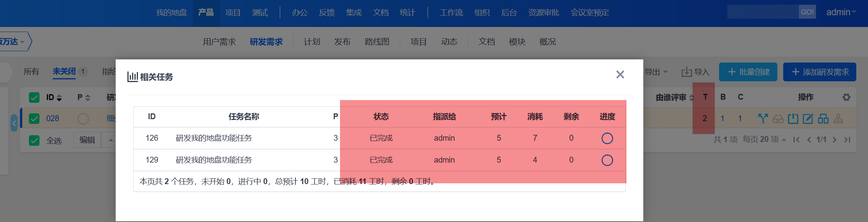
Task: Click the T count 2 in row 028
Action: [705, 118]
